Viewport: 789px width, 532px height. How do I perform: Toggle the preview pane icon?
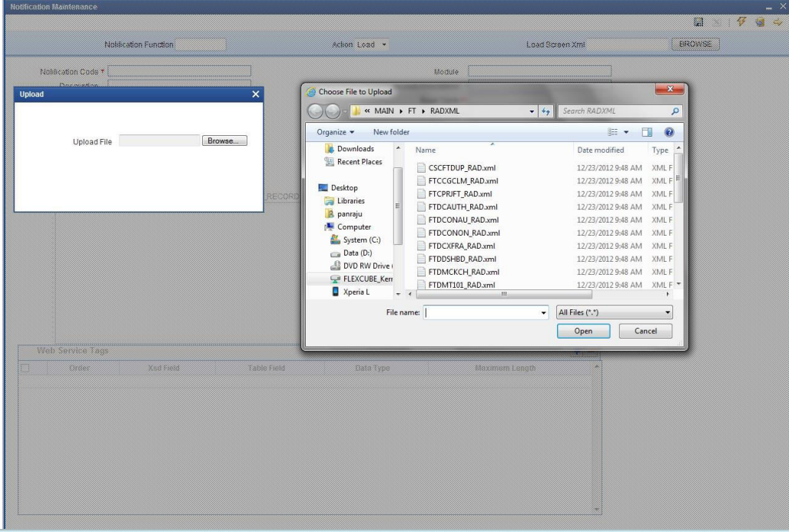tap(647, 132)
